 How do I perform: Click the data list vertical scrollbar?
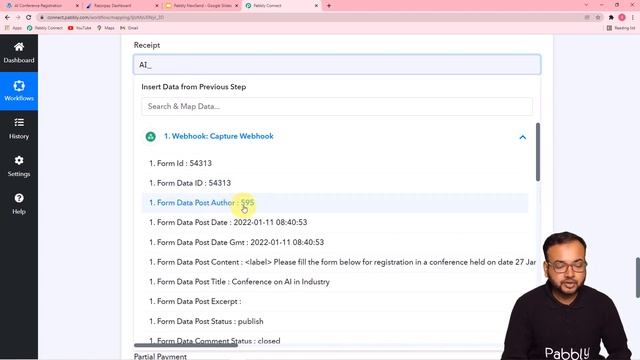point(538,152)
